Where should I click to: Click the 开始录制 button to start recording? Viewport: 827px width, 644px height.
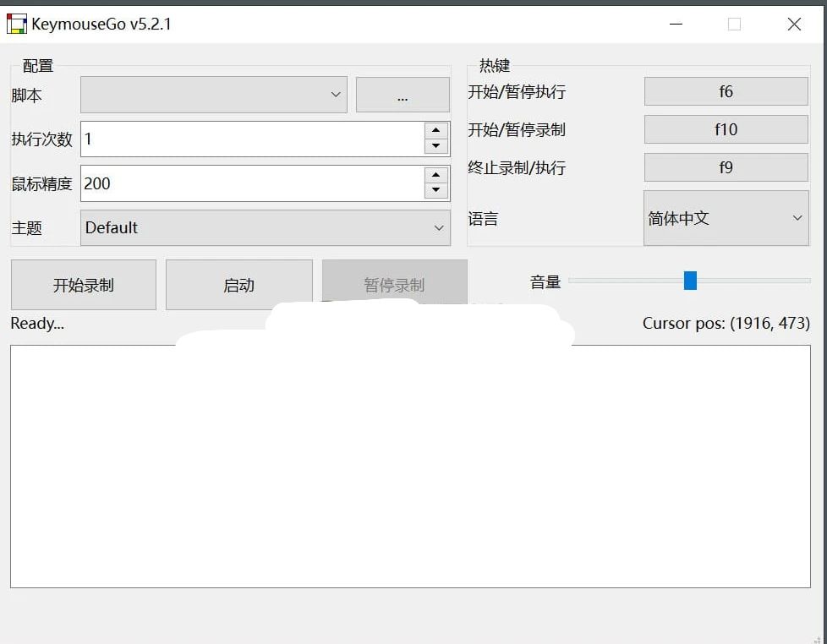tap(82, 284)
